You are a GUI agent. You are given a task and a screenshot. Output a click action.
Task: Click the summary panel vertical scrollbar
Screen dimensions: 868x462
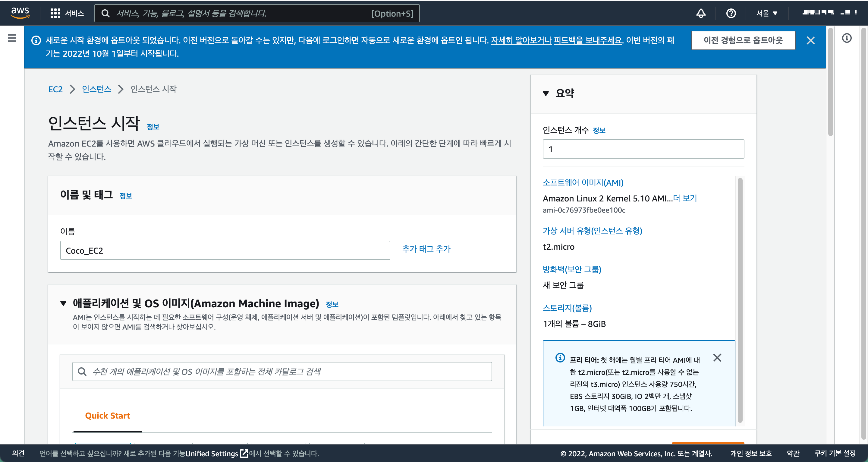740,299
